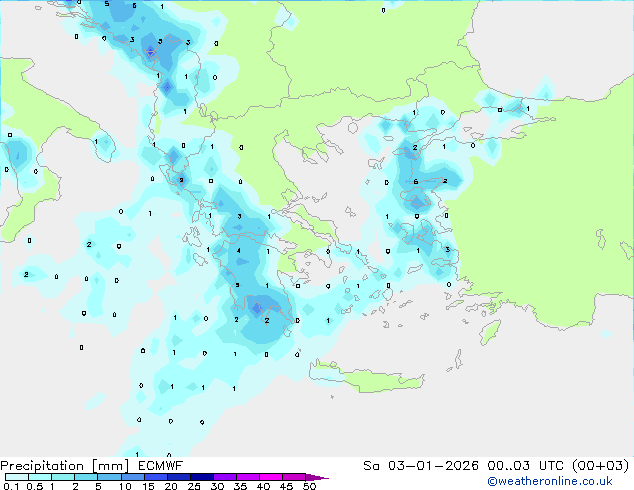This screenshot has height=490, width=634.
Task: Click legend scale label '0.1'
Action: (x=11, y=486)
